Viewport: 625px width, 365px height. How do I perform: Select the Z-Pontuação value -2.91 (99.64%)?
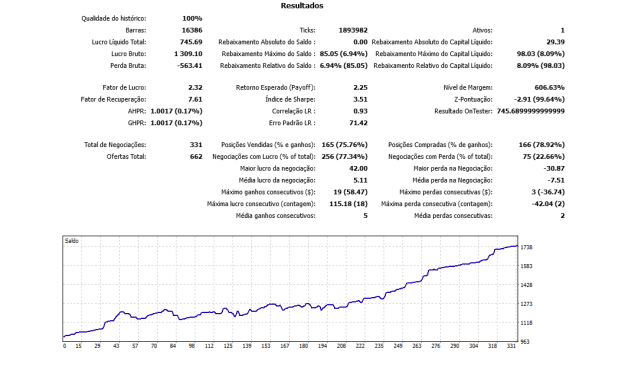point(540,100)
